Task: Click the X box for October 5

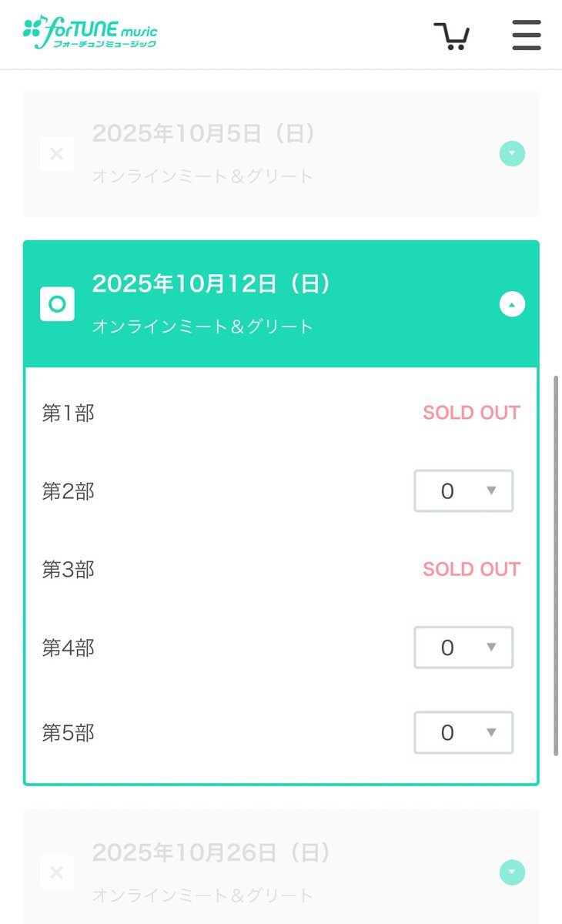Action: (x=57, y=153)
